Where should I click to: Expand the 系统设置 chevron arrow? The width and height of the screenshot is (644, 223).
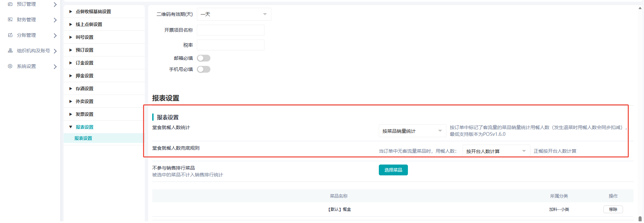(x=55, y=67)
